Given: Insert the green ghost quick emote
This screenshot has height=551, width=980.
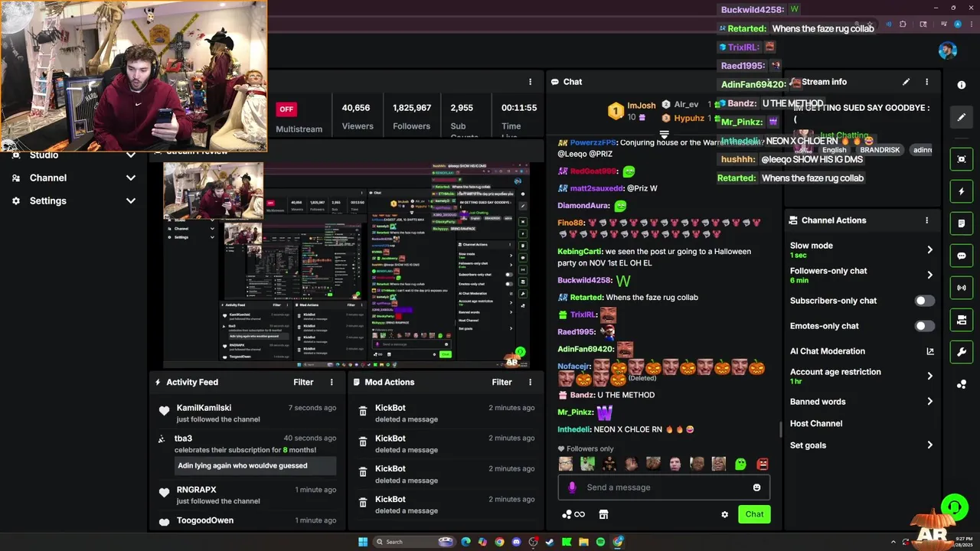Looking at the screenshot, I should tap(740, 464).
